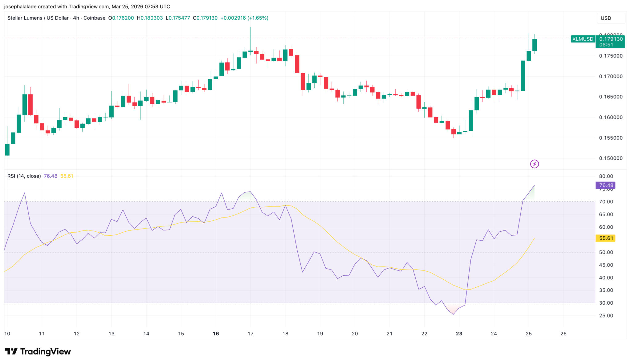Click the date label 23 on the time axis
The height and width of the screenshot is (364, 631).
tap(459, 334)
